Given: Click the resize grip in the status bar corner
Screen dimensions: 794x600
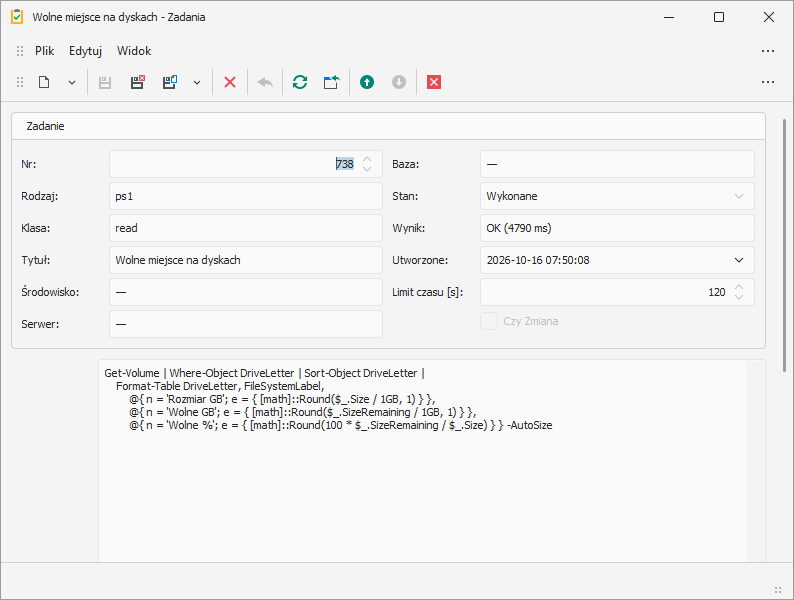Looking at the screenshot, I should (x=778, y=590).
